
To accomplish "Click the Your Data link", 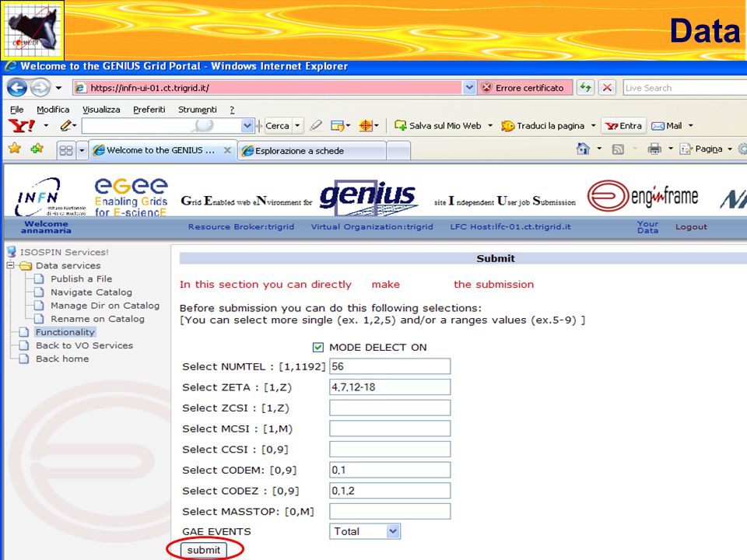I will [648, 227].
